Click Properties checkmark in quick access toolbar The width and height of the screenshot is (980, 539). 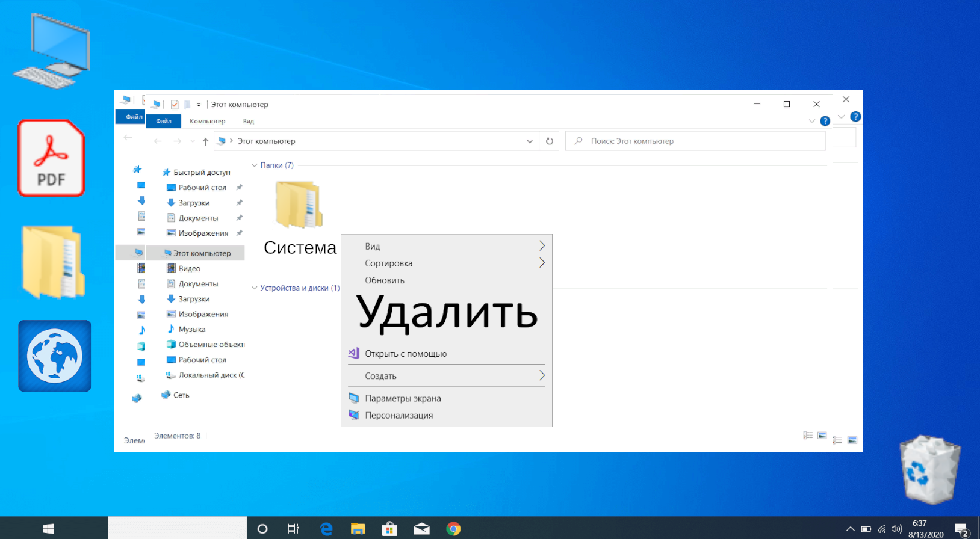(x=175, y=105)
